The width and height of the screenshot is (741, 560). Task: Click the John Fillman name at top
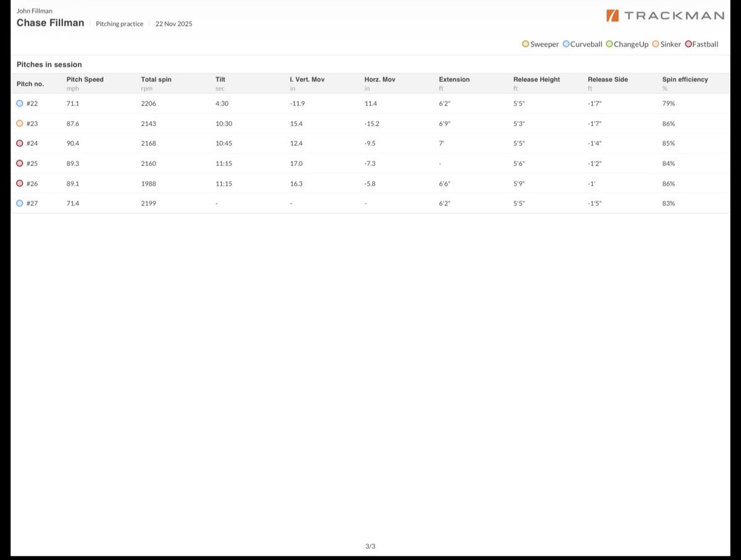35,10
